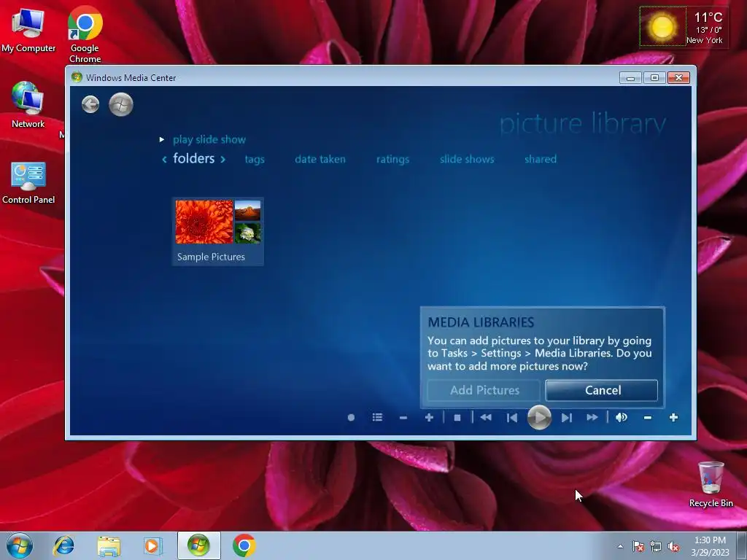
Task: Click the New York weather gadget
Action: click(x=683, y=27)
